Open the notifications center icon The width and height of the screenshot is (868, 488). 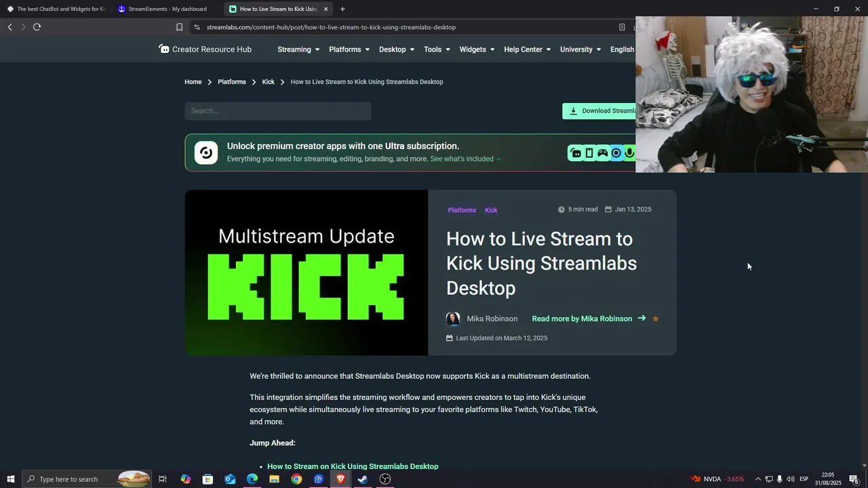point(854,479)
